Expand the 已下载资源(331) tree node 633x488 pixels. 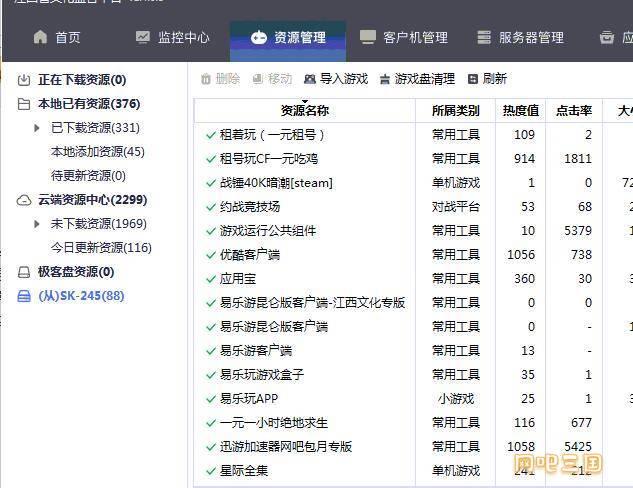[37, 128]
